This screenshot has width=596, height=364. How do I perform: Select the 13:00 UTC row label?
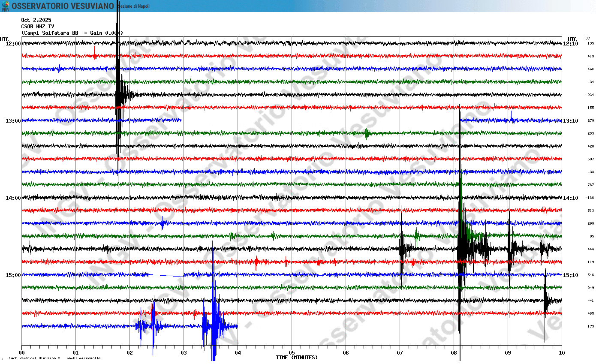coord(13,120)
